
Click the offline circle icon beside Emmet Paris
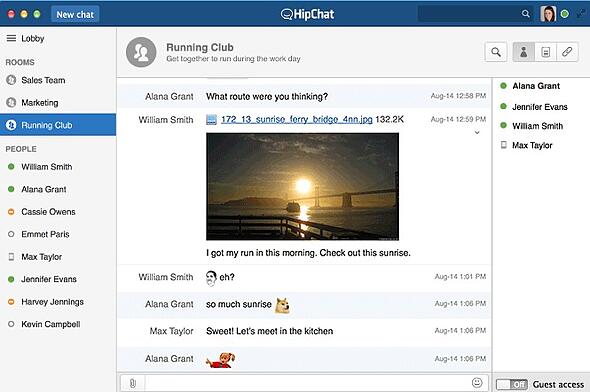point(11,234)
